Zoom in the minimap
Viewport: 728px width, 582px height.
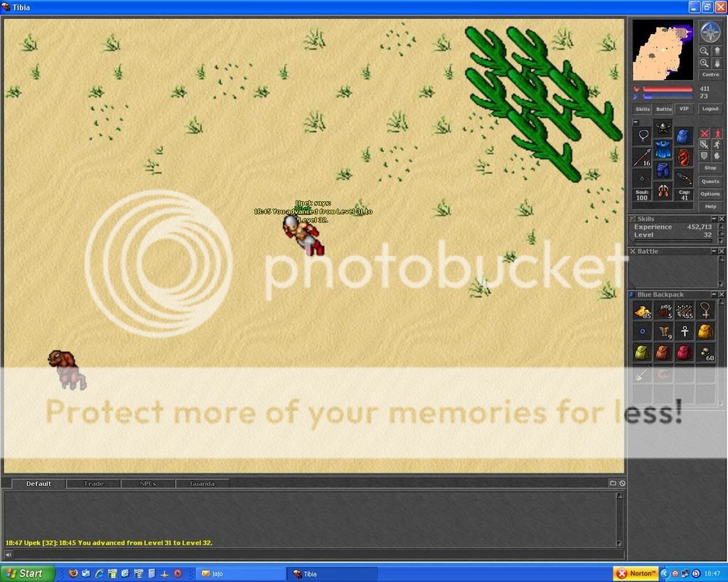pos(705,63)
